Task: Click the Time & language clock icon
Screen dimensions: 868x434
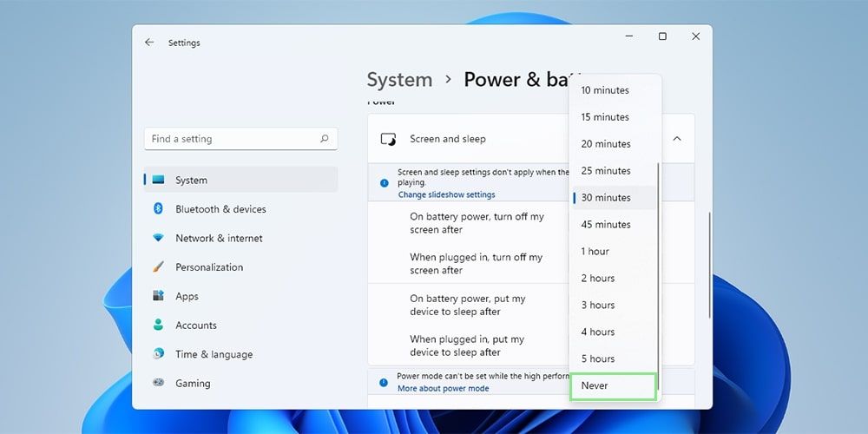Action: pos(158,354)
